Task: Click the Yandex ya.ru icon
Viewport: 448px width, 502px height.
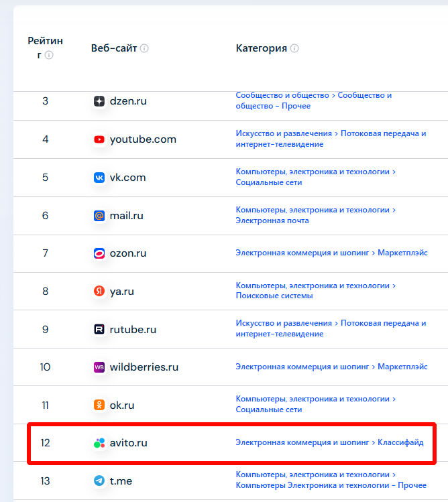Action: tap(99, 291)
